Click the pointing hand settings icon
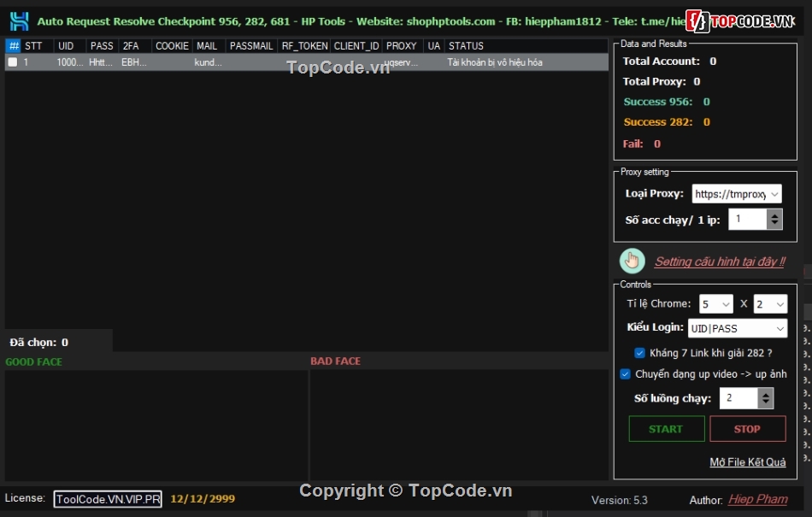The height and width of the screenshot is (517, 812). point(632,261)
